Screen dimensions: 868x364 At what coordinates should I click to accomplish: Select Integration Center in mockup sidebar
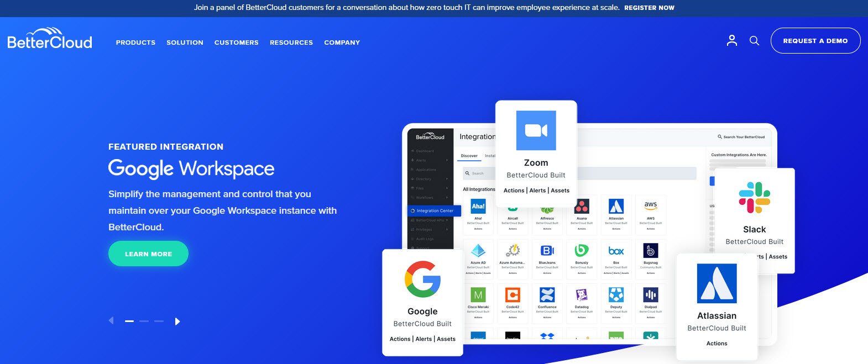tap(434, 210)
